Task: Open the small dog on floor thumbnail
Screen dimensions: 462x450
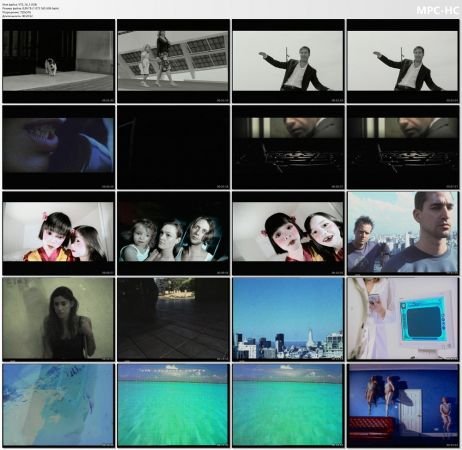Action: 58,61
